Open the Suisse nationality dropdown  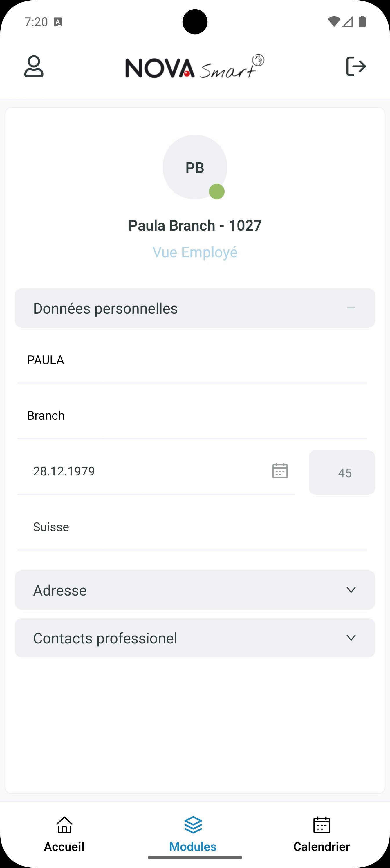pos(192,527)
